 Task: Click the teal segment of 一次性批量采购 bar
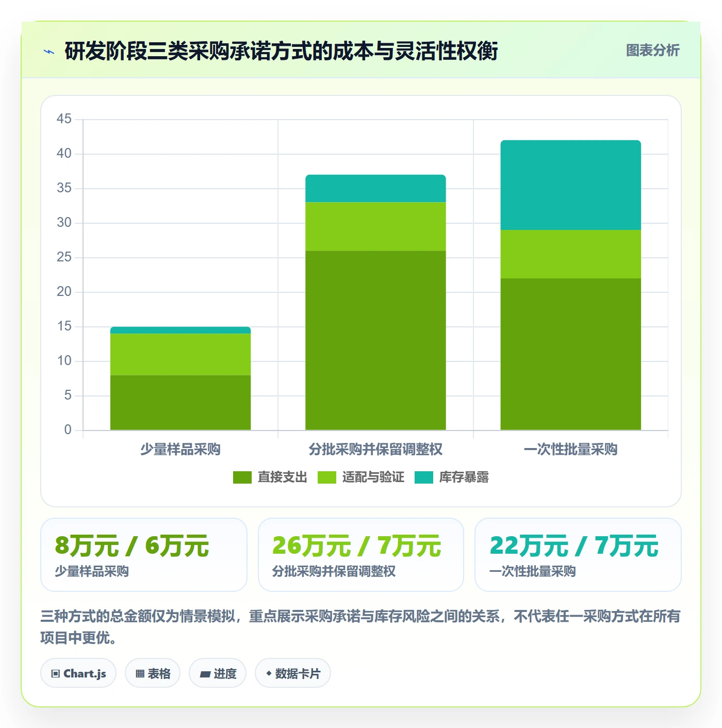click(570, 185)
